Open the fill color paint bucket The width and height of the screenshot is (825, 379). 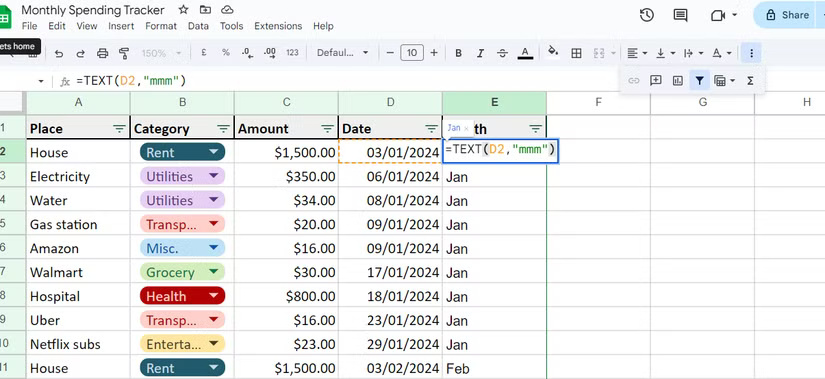pos(552,52)
